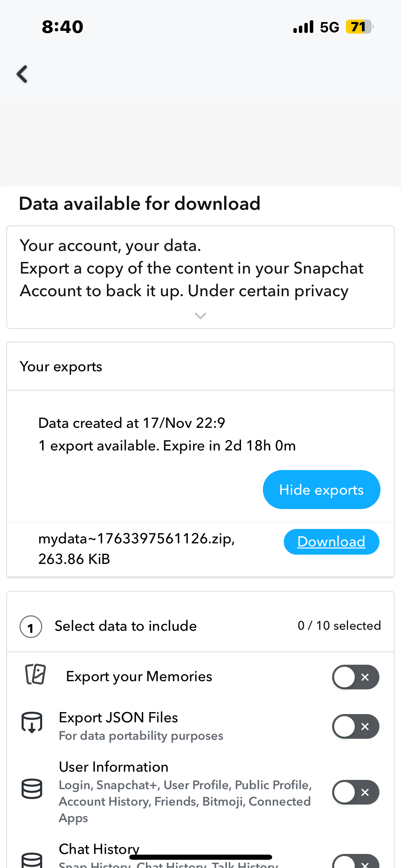Tap the User Information database icon
This screenshot has height=868, width=401.
pos(32,788)
